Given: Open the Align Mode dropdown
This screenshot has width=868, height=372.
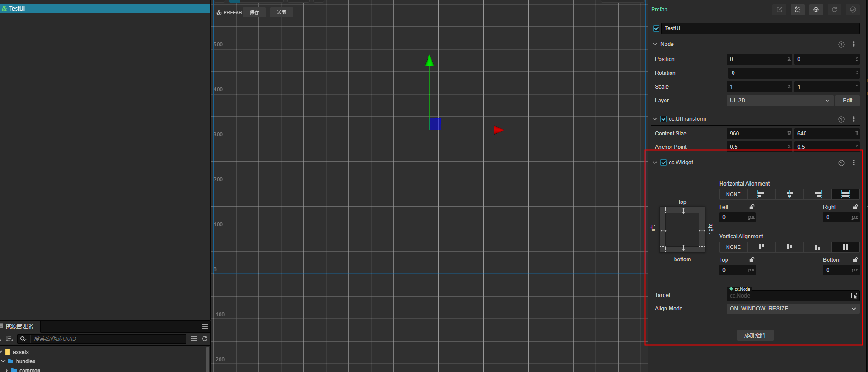Looking at the screenshot, I should tap(793, 309).
